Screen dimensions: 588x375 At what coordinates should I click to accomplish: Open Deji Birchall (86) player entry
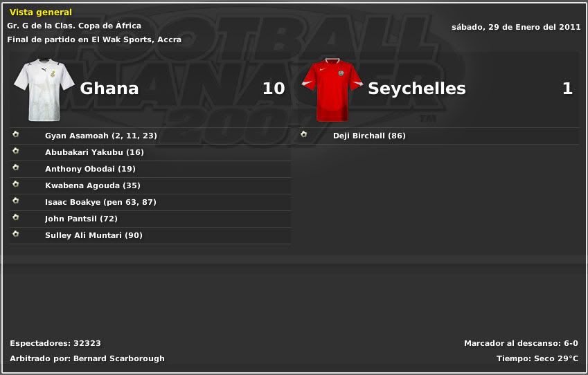click(369, 136)
